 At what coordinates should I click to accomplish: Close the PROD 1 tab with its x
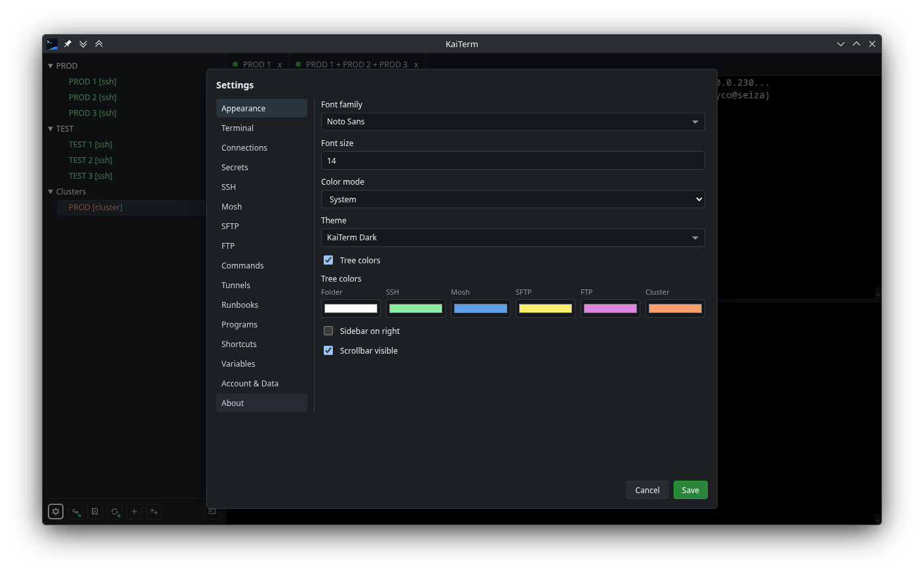point(280,65)
